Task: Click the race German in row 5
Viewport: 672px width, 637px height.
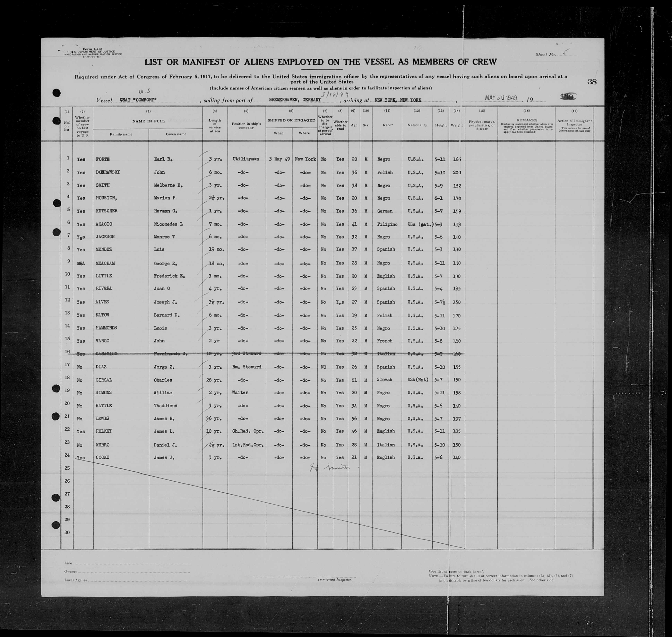Action: tap(385, 211)
